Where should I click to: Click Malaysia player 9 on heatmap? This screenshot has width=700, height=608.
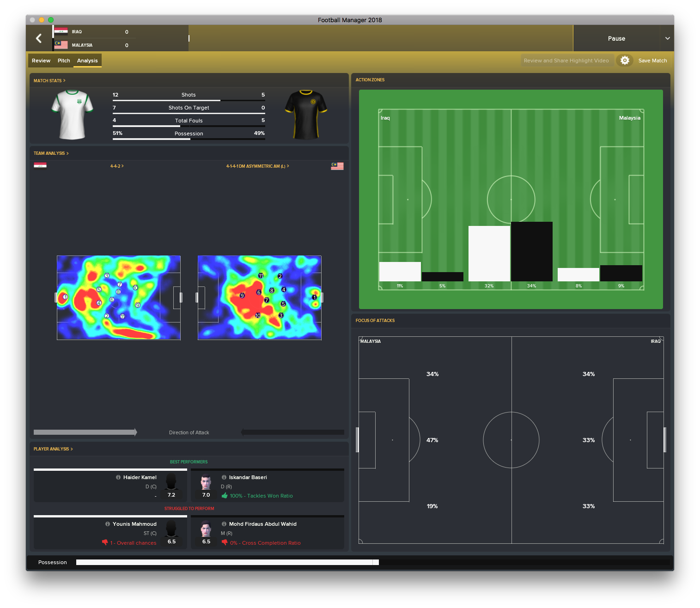[242, 295]
